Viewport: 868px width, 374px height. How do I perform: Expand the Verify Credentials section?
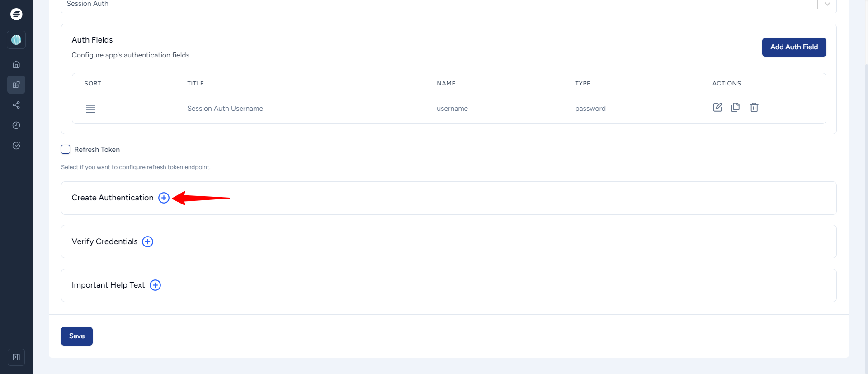click(x=147, y=242)
